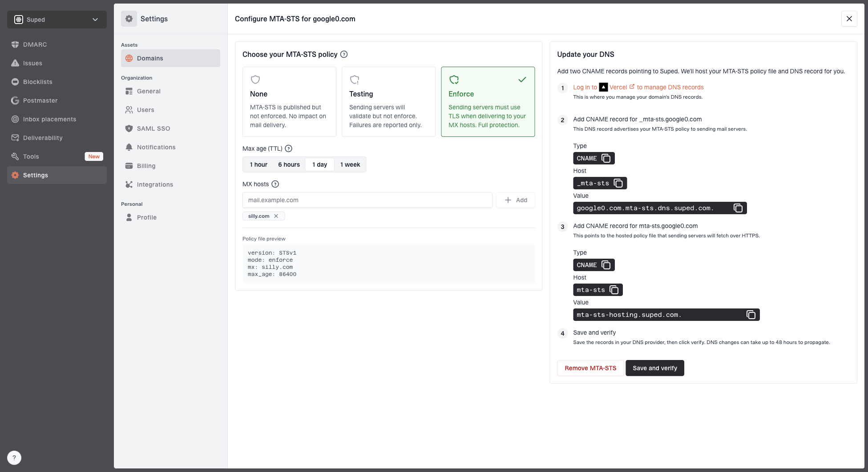Open the DMARC section

pyautogui.click(x=57, y=44)
